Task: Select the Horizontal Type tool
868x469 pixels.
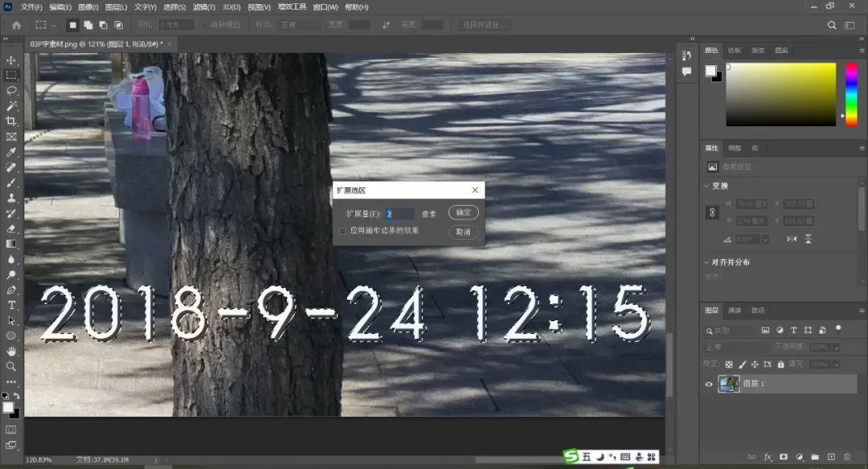Action: tap(11, 305)
